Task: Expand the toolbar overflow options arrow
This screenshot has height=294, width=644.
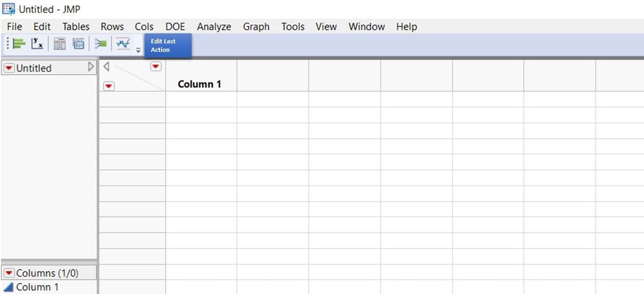Action: (x=138, y=50)
